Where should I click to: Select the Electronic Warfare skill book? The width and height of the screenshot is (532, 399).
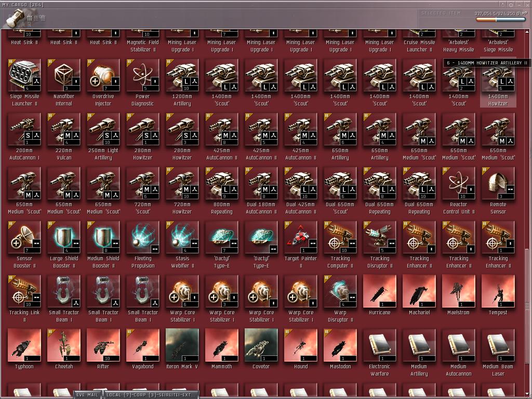380,353
